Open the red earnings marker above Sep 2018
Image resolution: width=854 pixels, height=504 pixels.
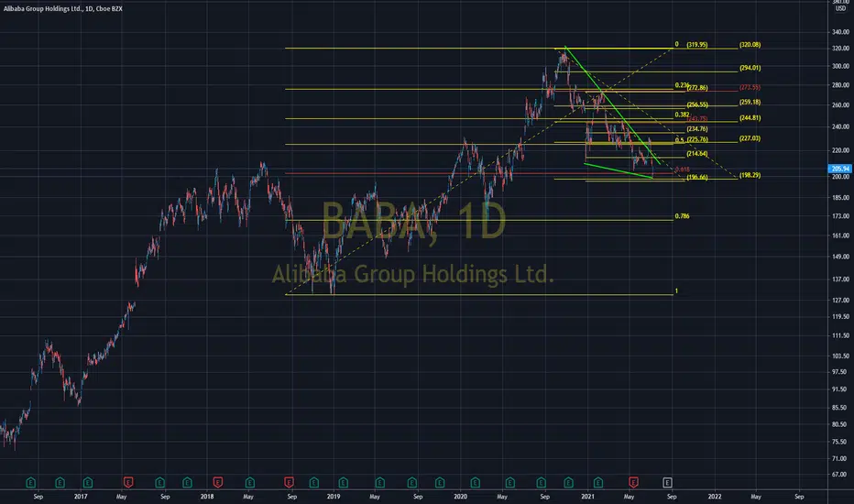click(289, 482)
